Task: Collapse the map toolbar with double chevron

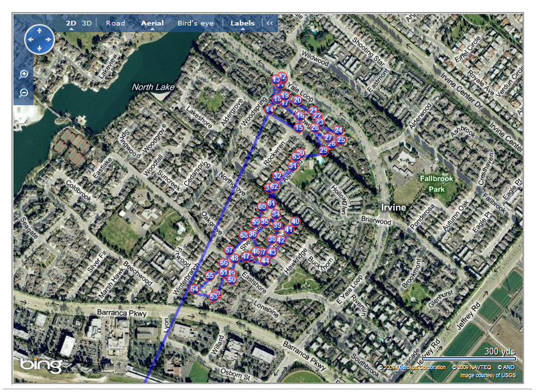Action: pyautogui.click(x=270, y=23)
